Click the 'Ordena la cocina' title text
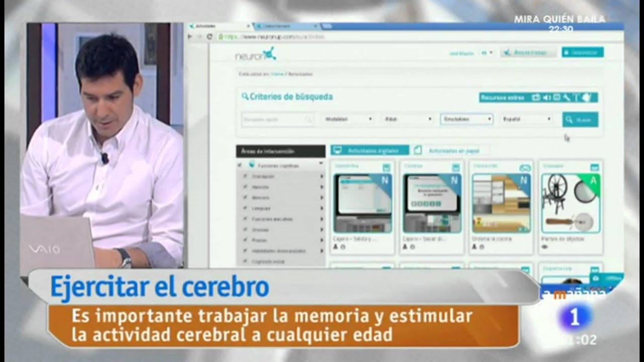The image size is (644, 362). (492, 239)
